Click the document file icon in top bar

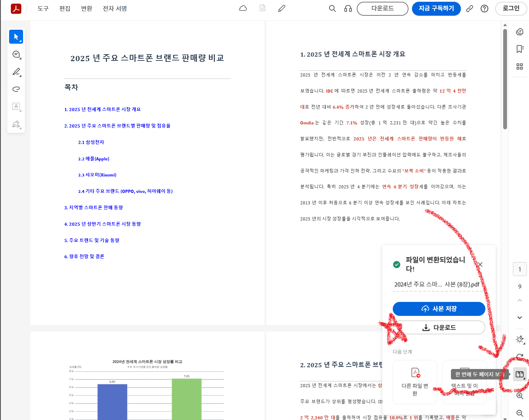click(x=262, y=8)
